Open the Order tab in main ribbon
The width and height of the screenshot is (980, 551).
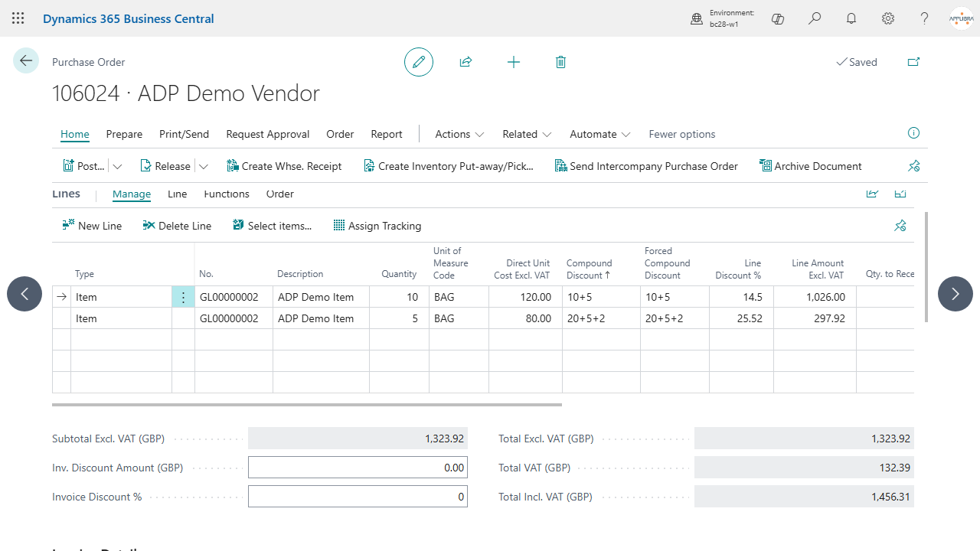coord(340,134)
